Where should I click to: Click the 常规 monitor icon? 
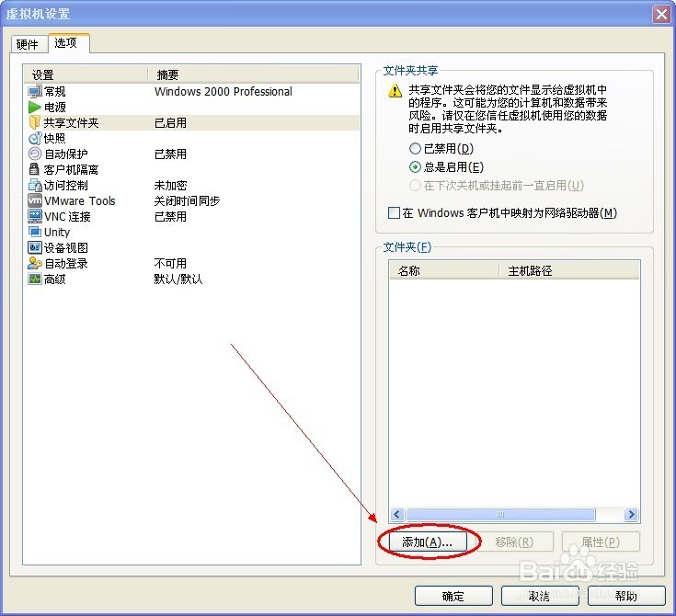(35, 92)
